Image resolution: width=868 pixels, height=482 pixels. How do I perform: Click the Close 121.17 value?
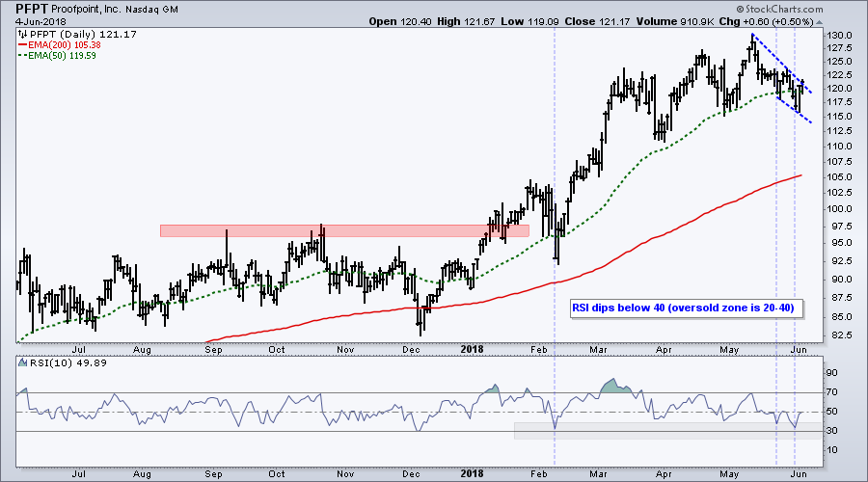(x=598, y=21)
